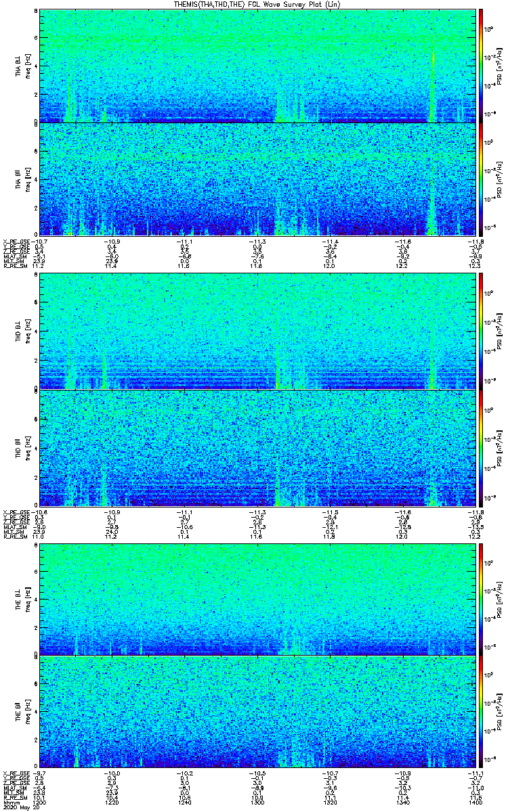Select the 'THD BL freq [Hz]' axis label
Viewport: 508px width, 812px height.
pyautogui.click(x=23, y=332)
